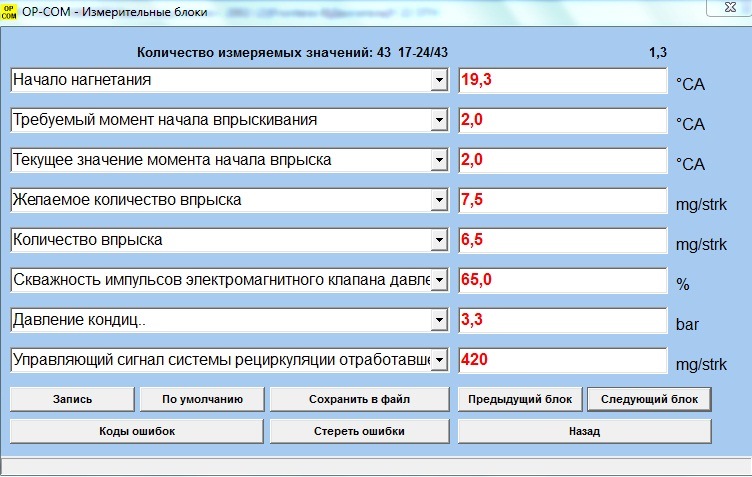Click the Количество впрыска parameter text
The image size is (752, 477).
88,240
